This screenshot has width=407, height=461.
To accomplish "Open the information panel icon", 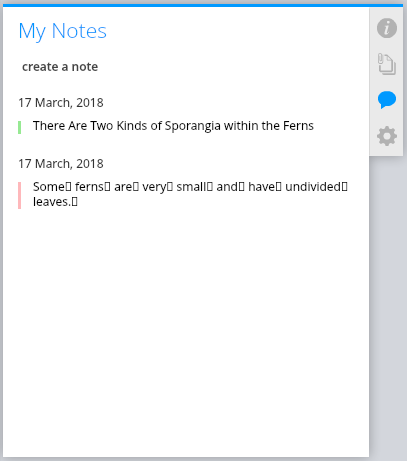I will 387,28.
